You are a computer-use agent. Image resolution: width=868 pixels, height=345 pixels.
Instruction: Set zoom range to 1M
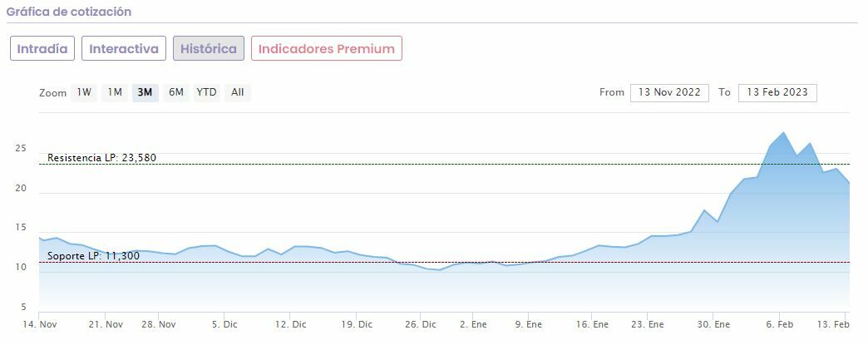point(115,92)
